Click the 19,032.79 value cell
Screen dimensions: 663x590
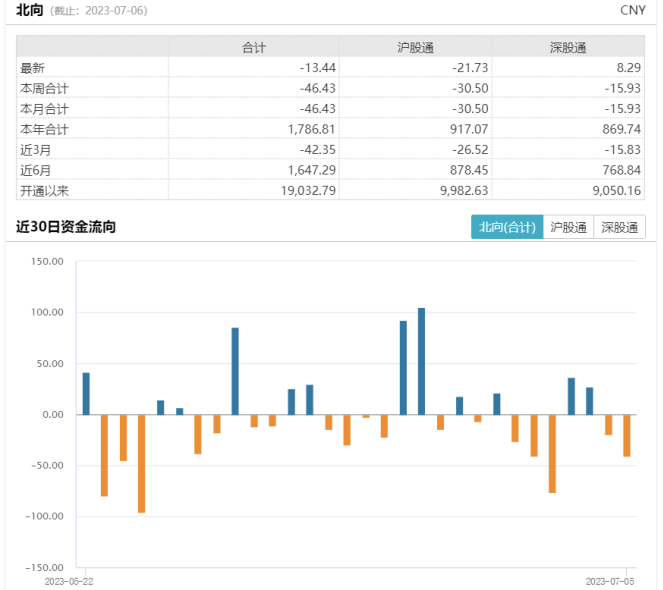(x=308, y=191)
